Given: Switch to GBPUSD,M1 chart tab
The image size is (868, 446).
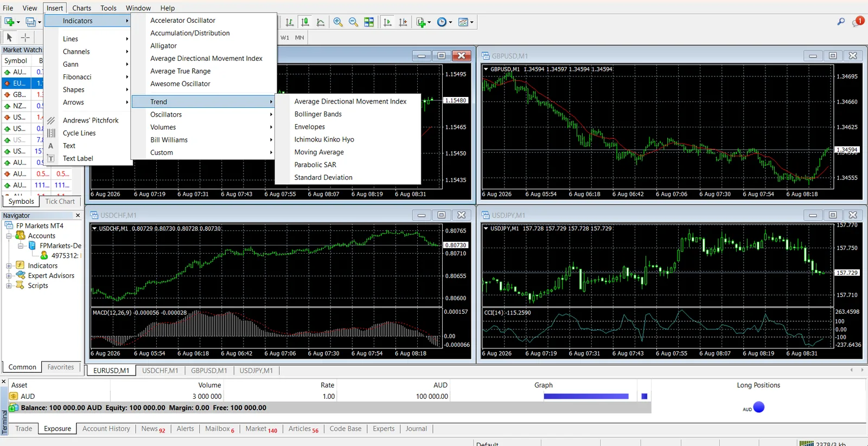Looking at the screenshot, I should point(209,371).
